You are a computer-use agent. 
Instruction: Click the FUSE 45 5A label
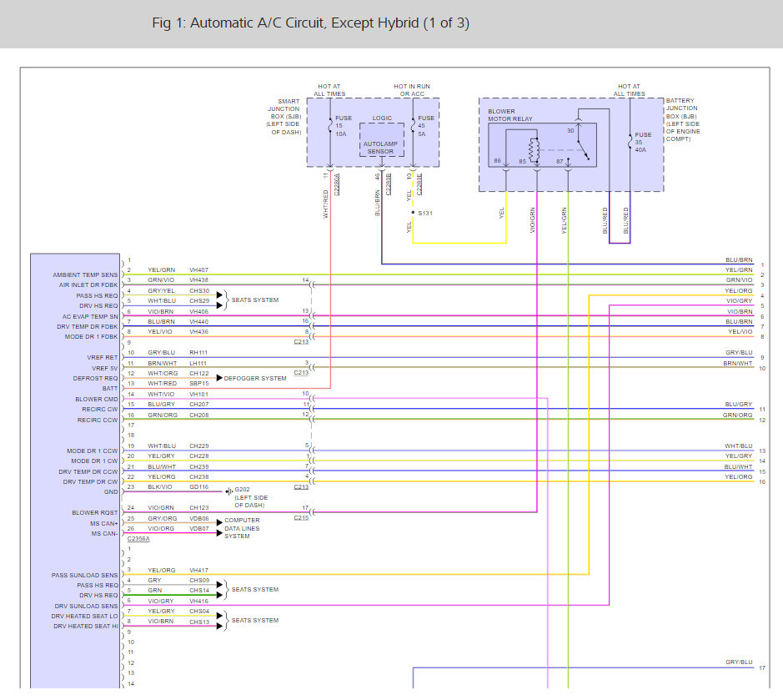426,126
